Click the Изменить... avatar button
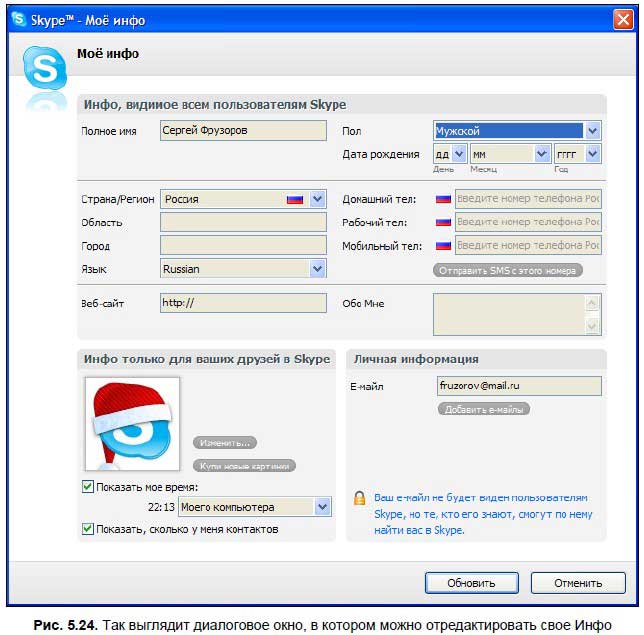Image resolution: width=644 pixels, height=635 pixels. [226, 443]
